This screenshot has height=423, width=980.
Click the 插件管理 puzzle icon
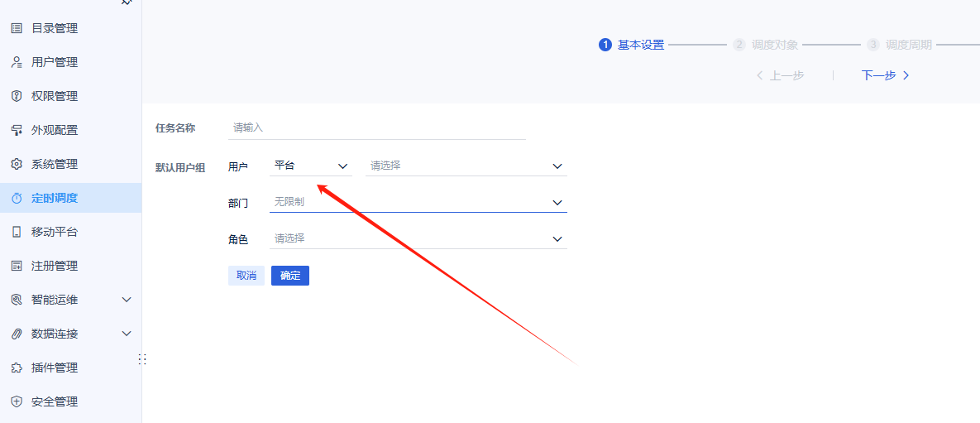click(17, 368)
